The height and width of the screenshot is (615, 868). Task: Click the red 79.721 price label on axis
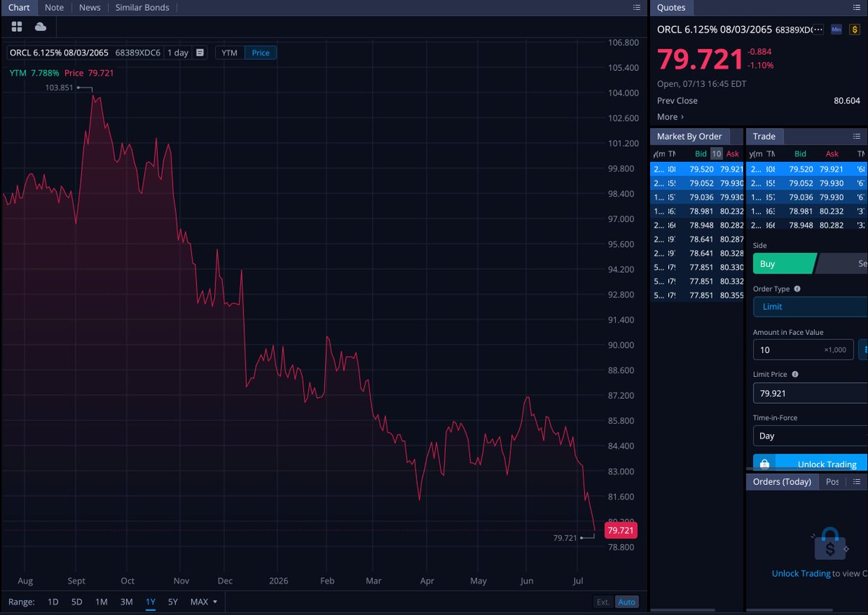[620, 530]
